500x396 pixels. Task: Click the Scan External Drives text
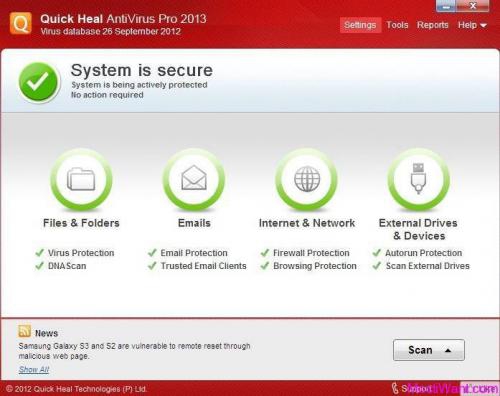(x=428, y=266)
